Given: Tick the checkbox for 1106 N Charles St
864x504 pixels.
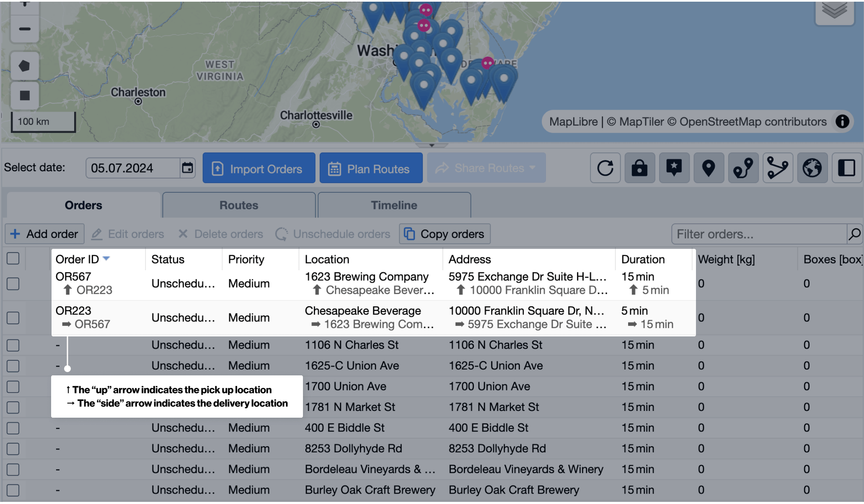Looking at the screenshot, I should pos(13,345).
